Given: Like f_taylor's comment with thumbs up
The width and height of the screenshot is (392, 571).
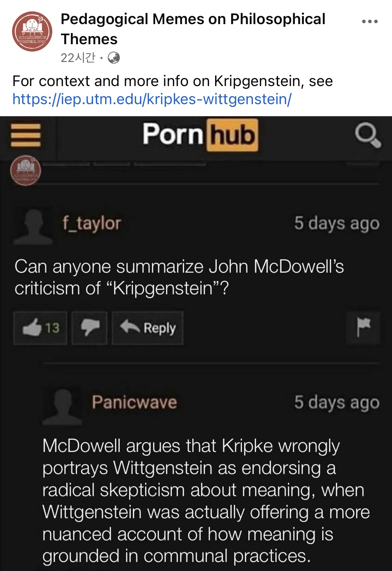Looking at the screenshot, I should 41,328.
